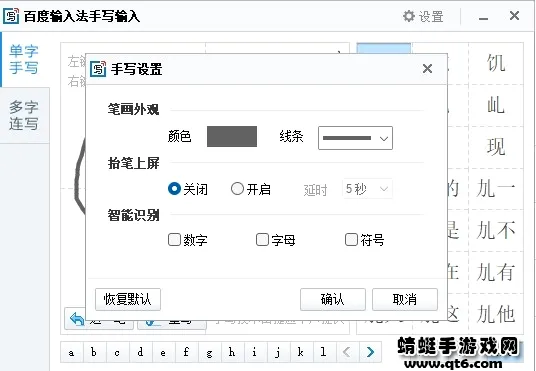536x371 pixels.
Task: Show previous page of letter keys
Action: (347, 352)
